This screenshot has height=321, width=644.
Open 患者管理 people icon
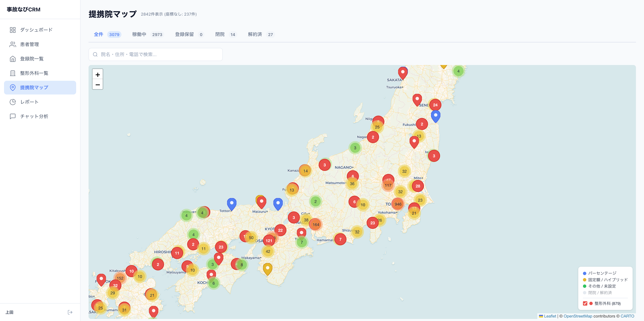(x=13, y=44)
